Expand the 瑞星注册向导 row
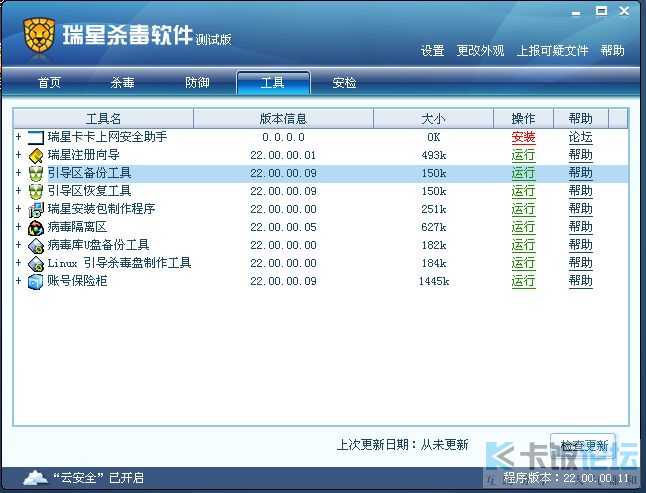 [18, 154]
